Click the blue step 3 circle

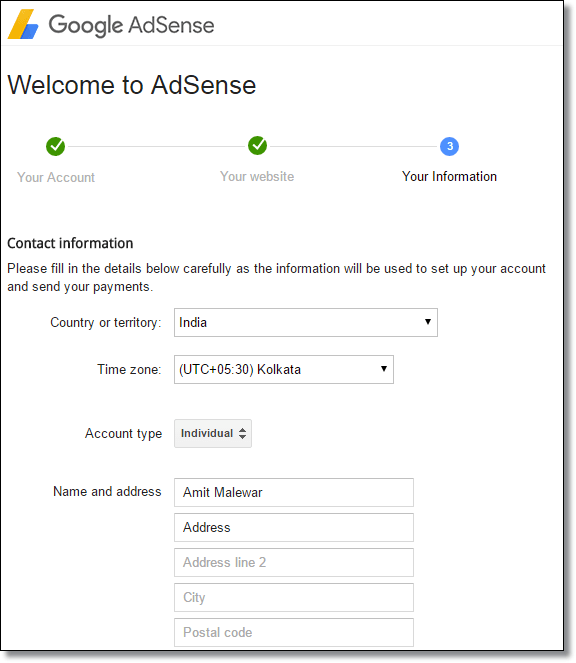coord(449,146)
